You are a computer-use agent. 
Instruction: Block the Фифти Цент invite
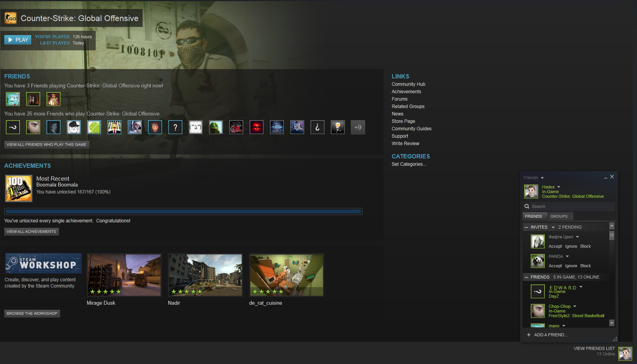coord(585,246)
